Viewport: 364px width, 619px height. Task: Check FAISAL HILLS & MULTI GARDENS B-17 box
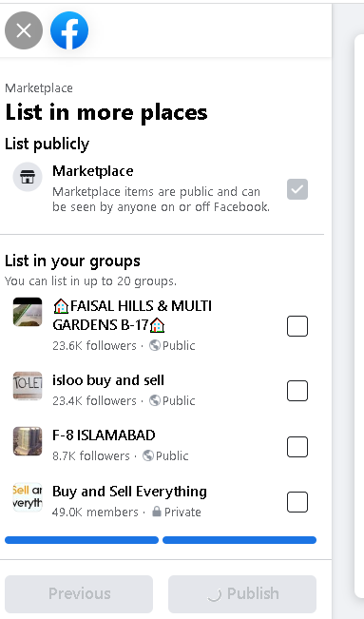(x=297, y=326)
